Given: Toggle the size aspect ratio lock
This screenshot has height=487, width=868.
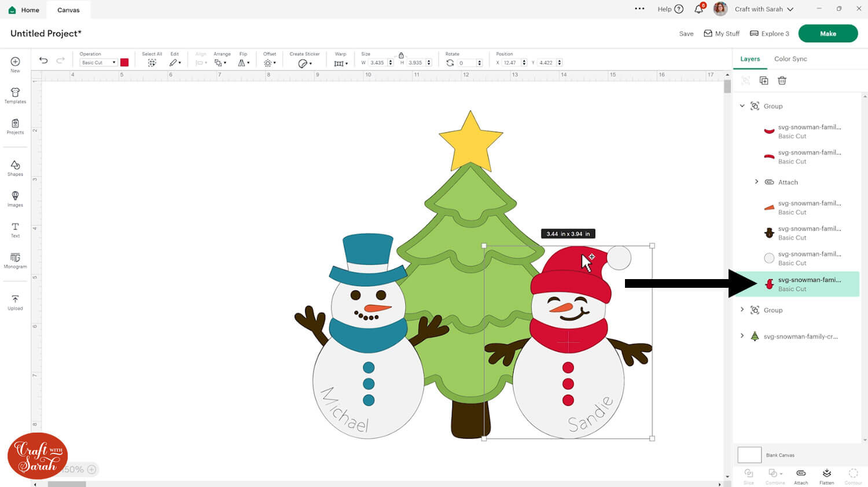Looking at the screenshot, I should (x=401, y=56).
